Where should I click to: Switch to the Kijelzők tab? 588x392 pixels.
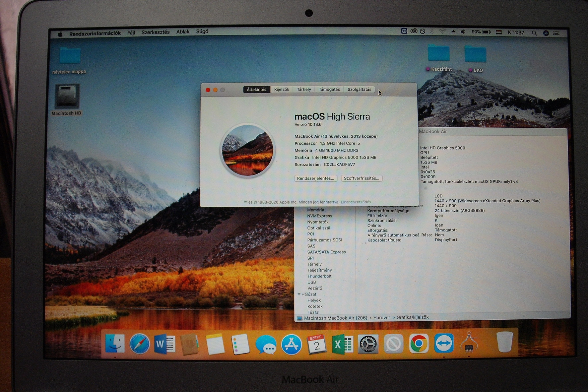282,90
